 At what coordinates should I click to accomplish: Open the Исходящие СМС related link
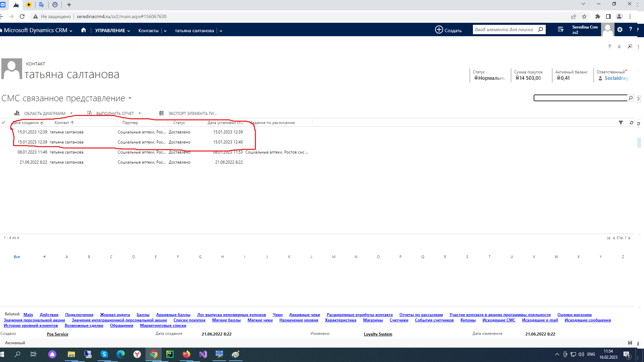pos(498,320)
